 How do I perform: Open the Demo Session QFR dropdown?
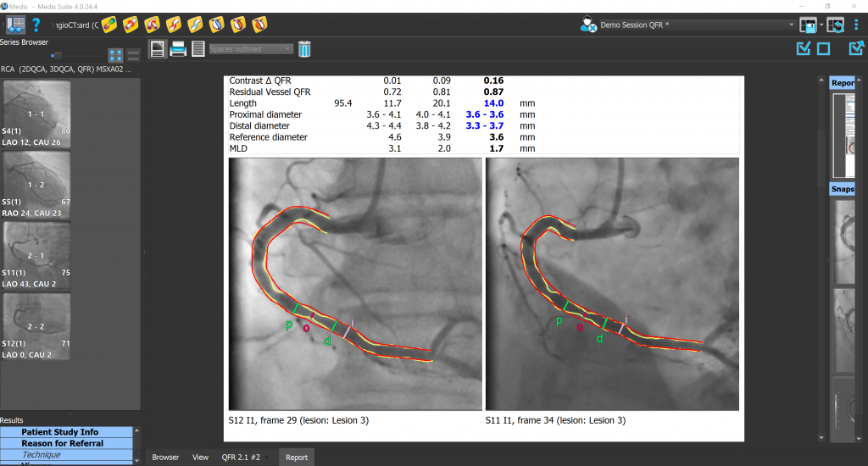coord(791,25)
